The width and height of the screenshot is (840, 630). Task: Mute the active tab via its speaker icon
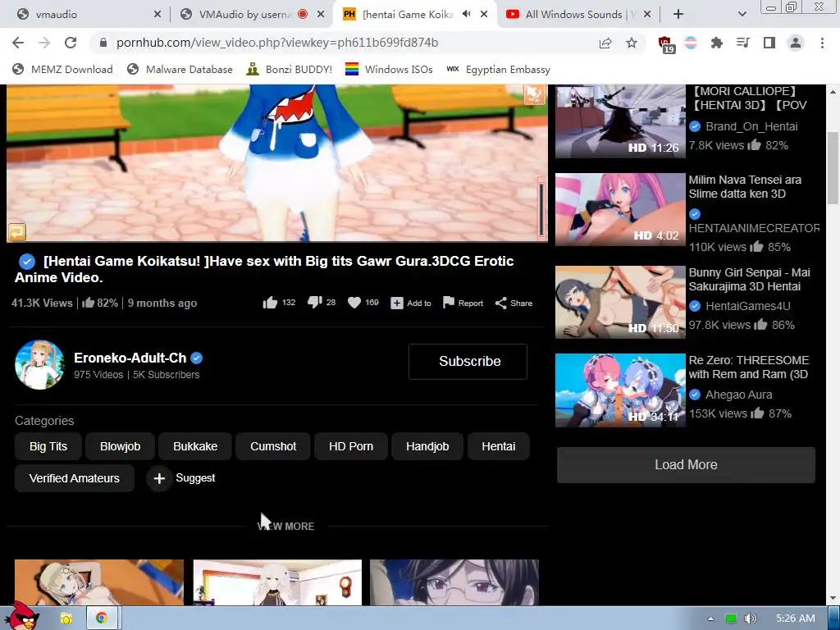coord(467,15)
